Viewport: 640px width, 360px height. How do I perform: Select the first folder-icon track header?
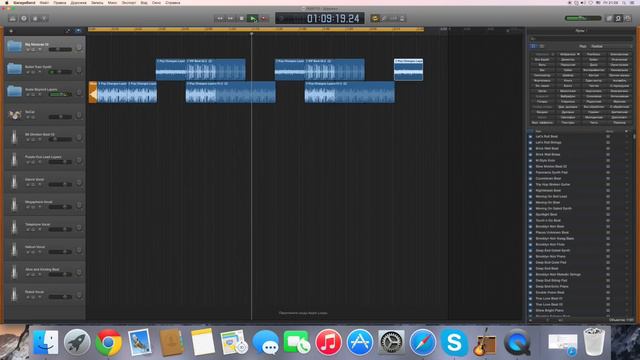[45, 47]
